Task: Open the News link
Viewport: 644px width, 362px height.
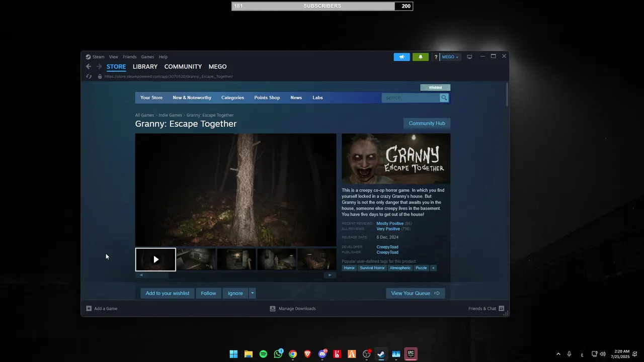Action: (x=296, y=98)
